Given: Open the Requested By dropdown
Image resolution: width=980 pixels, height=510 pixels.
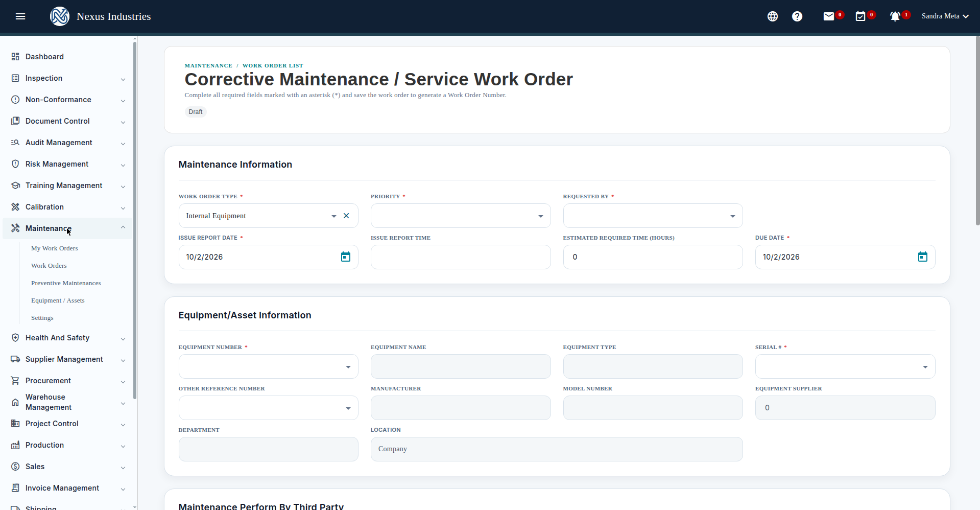Looking at the screenshot, I should tap(653, 216).
